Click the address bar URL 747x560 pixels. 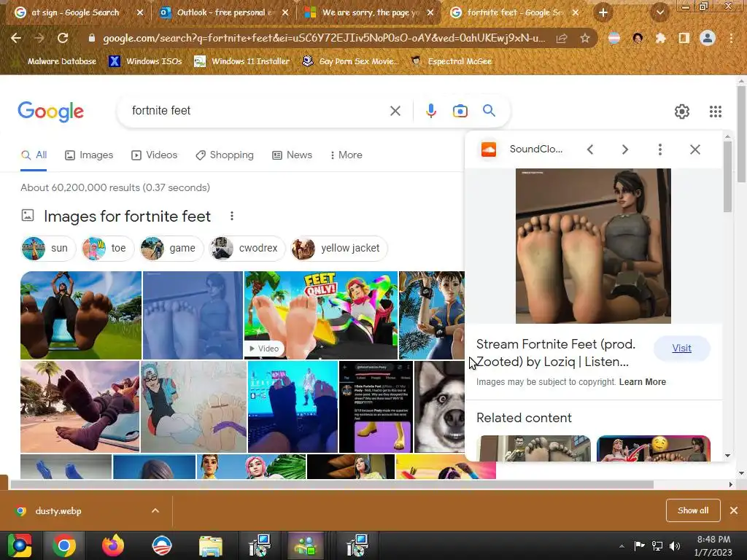coord(324,38)
